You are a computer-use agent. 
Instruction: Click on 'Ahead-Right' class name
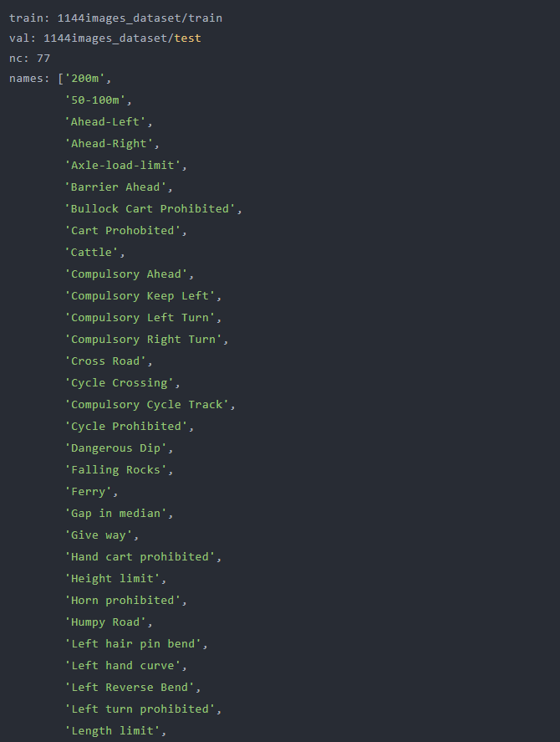[x=109, y=143]
